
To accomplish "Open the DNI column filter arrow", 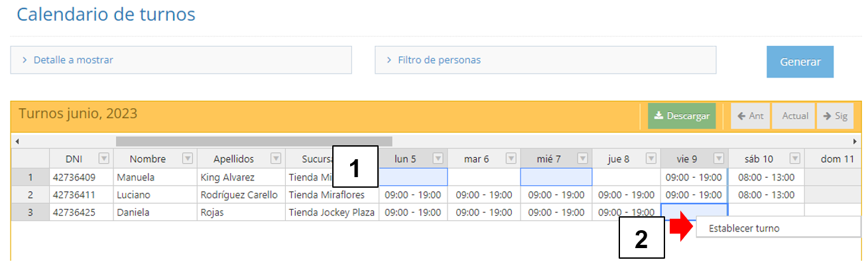I will point(103,159).
